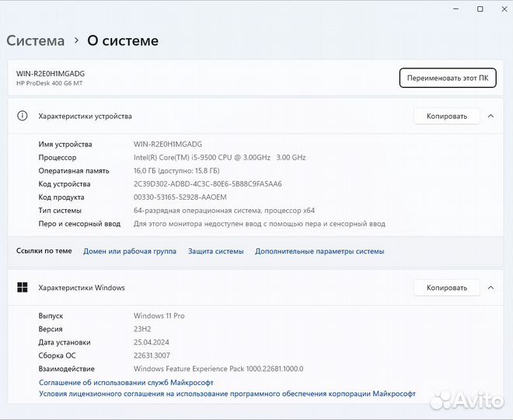Viewport: 513px width, 420px height.
Task: Click the Процессор label
Action: coord(58,157)
